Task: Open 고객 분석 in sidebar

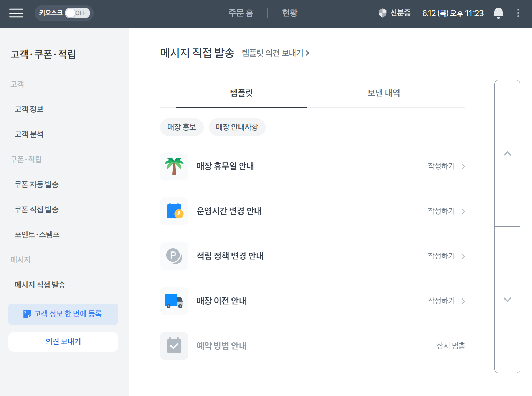Action: click(x=29, y=134)
